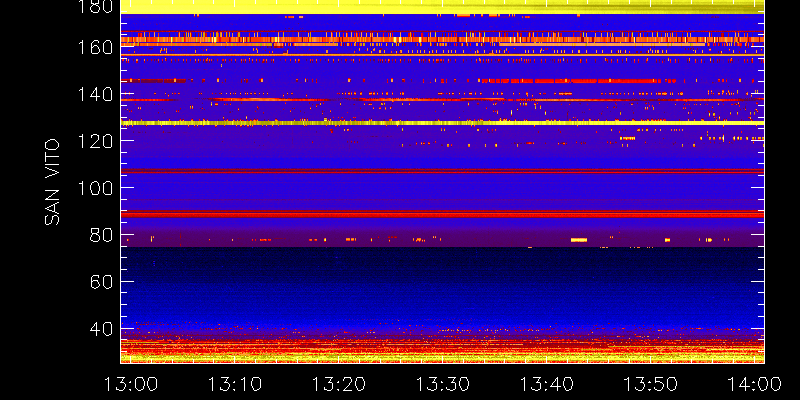Viewport: 800px width, 400px height.
Task: Click the 100 frequency axis label
Action: pyautogui.click(x=95, y=188)
